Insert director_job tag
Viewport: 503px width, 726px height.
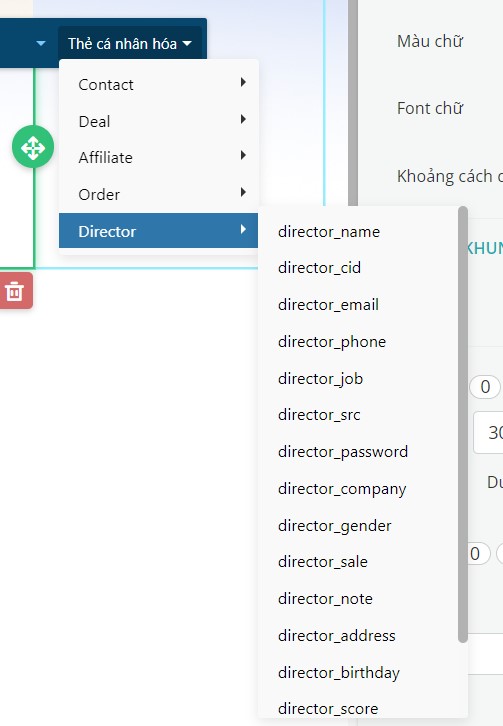(320, 379)
